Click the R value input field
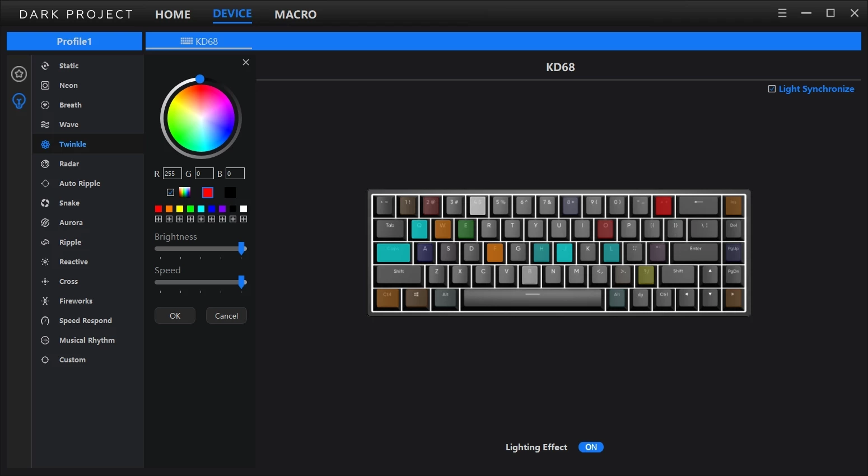The image size is (868, 476). click(x=172, y=174)
